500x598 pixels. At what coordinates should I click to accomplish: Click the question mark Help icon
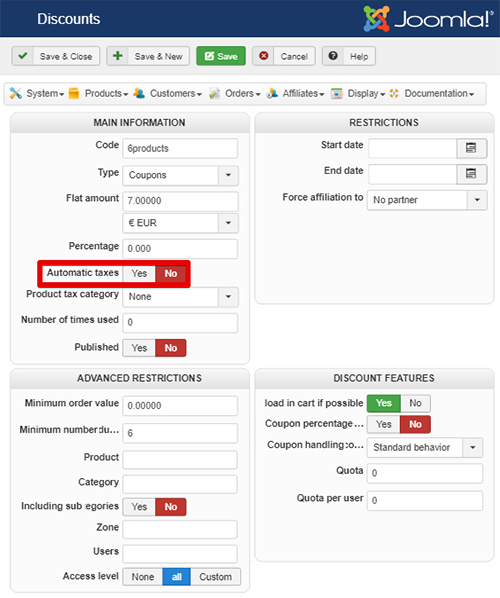click(x=333, y=56)
